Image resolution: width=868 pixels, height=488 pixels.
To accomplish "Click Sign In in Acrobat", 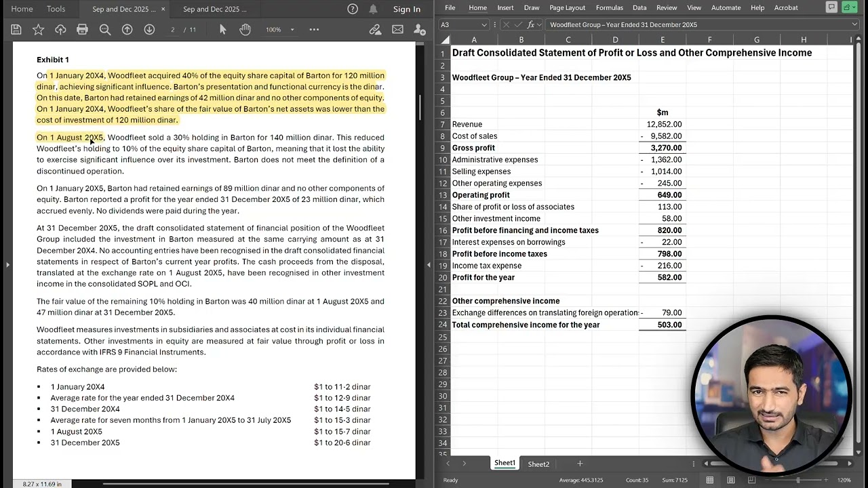I will tap(407, 9).
